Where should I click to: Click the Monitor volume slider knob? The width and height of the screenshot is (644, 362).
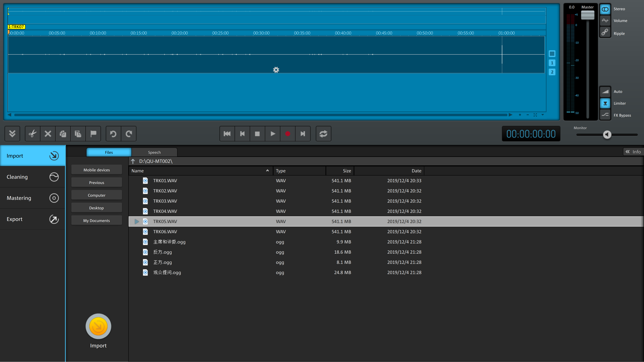click(607, 135)
